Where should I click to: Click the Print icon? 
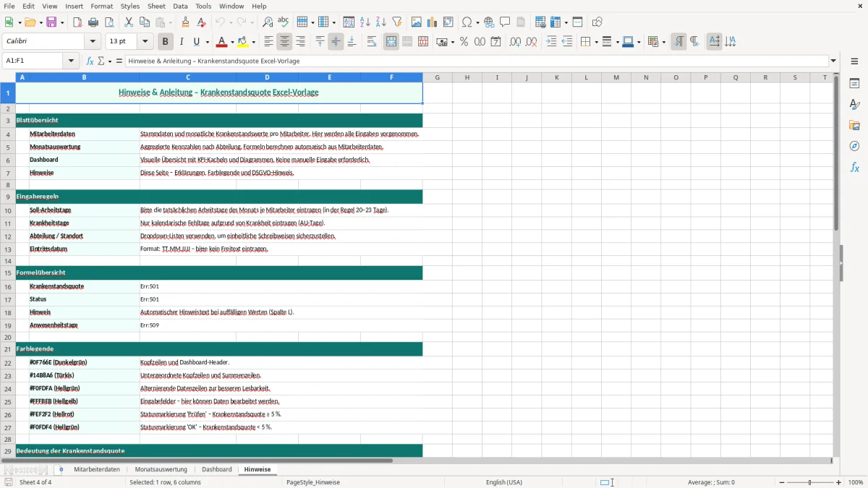click(93, 22)
